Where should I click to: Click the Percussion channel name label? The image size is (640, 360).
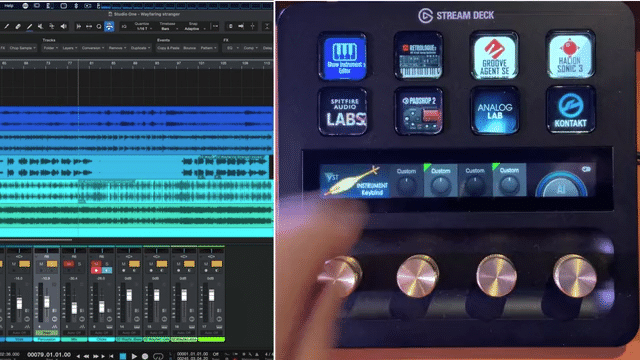coord(47,339)
